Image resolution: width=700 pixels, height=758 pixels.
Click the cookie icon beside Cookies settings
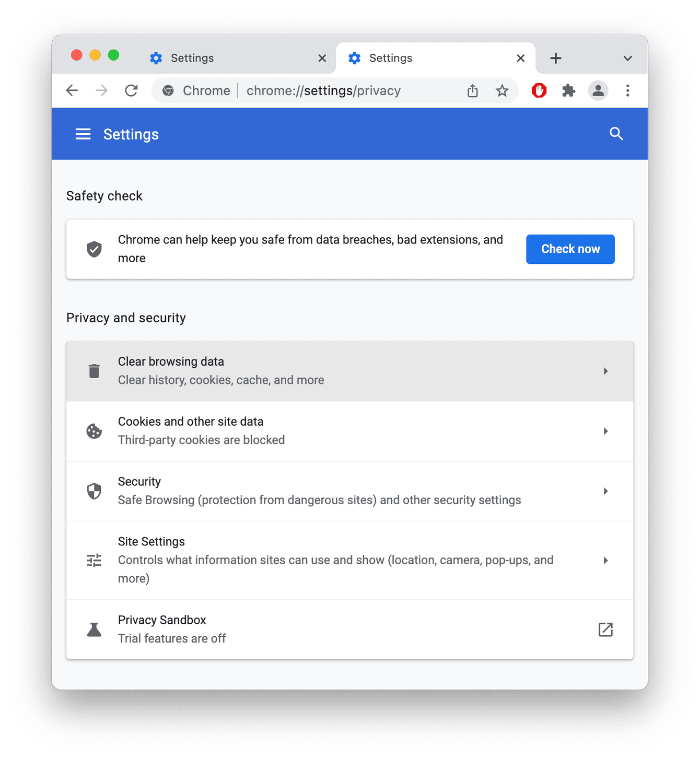coord(94,431)
